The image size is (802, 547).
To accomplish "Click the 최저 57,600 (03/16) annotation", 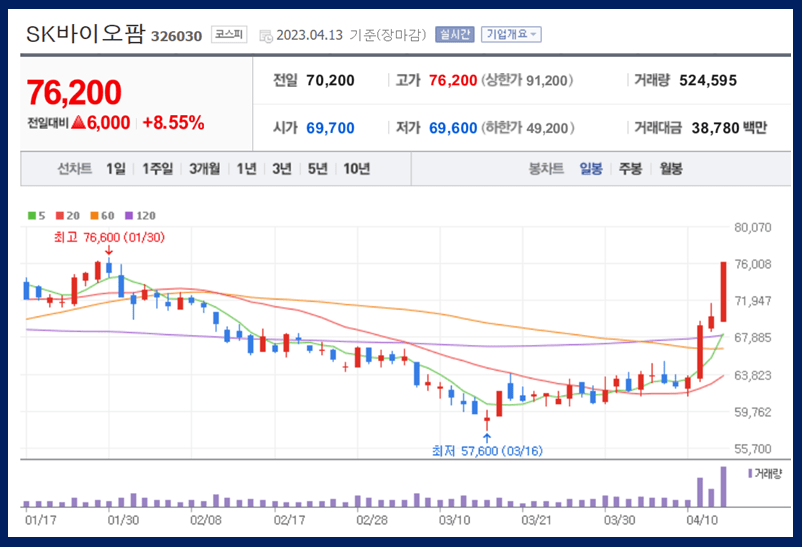I will tap(487, 451).
